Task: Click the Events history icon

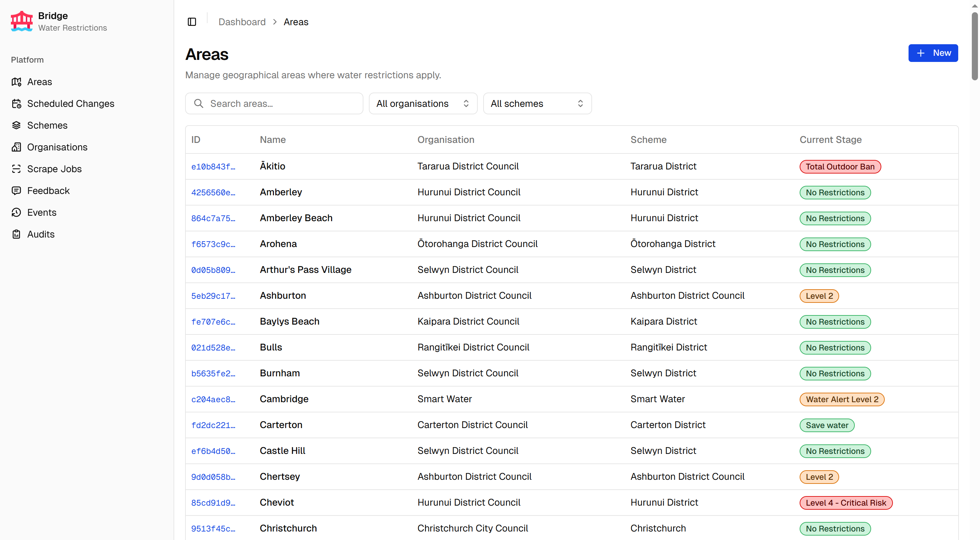Action: coord(16,212)
